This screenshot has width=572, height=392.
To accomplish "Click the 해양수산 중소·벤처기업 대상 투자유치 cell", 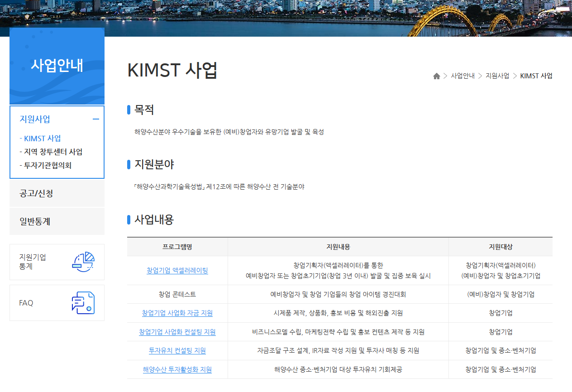I will tap(338, 369).
